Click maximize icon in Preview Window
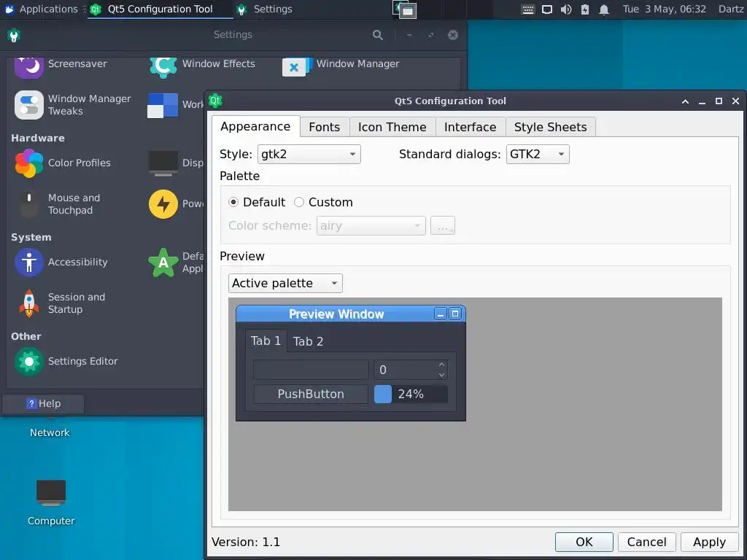This screenshot has width=747, height=560. click(455, 314)
